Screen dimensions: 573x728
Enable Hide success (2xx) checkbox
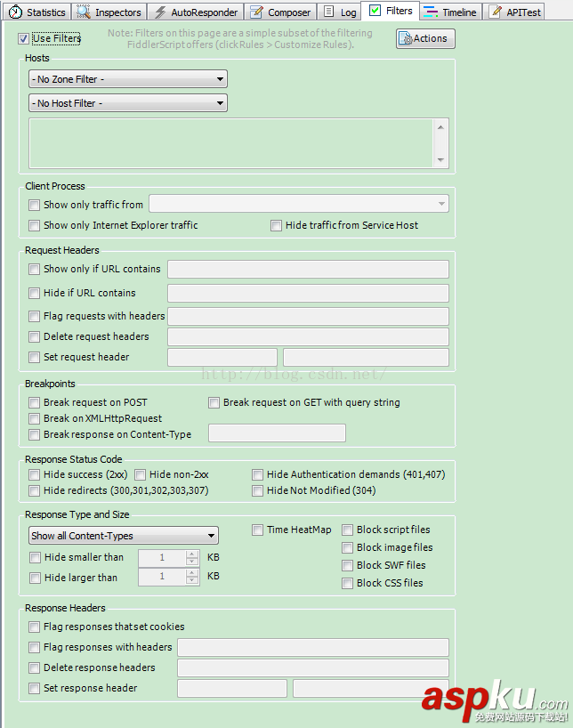coord(35,475)
